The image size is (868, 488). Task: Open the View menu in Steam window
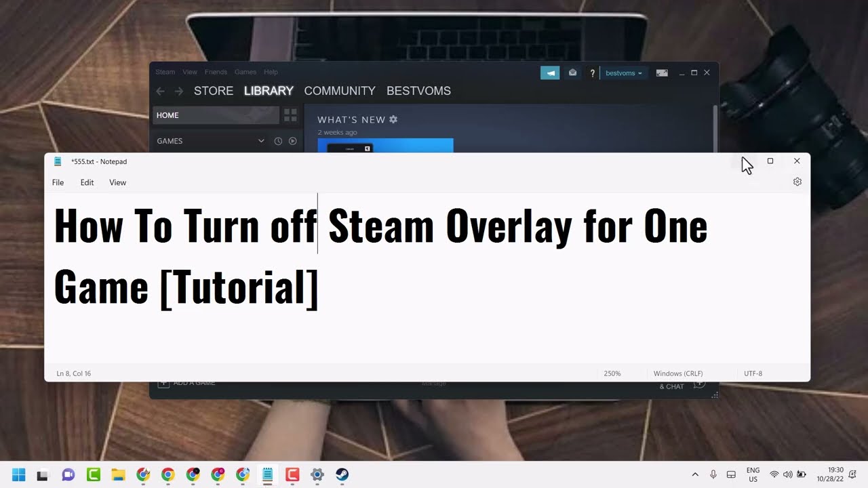coord(190,72)
